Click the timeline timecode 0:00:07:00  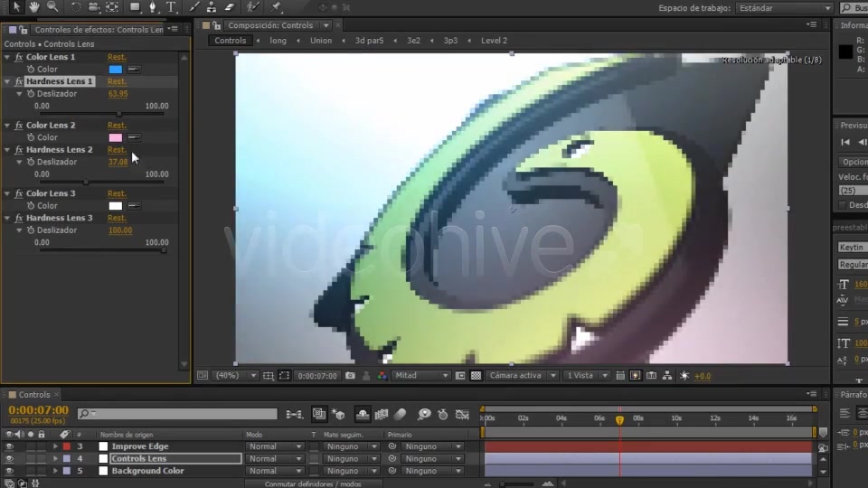38,410
